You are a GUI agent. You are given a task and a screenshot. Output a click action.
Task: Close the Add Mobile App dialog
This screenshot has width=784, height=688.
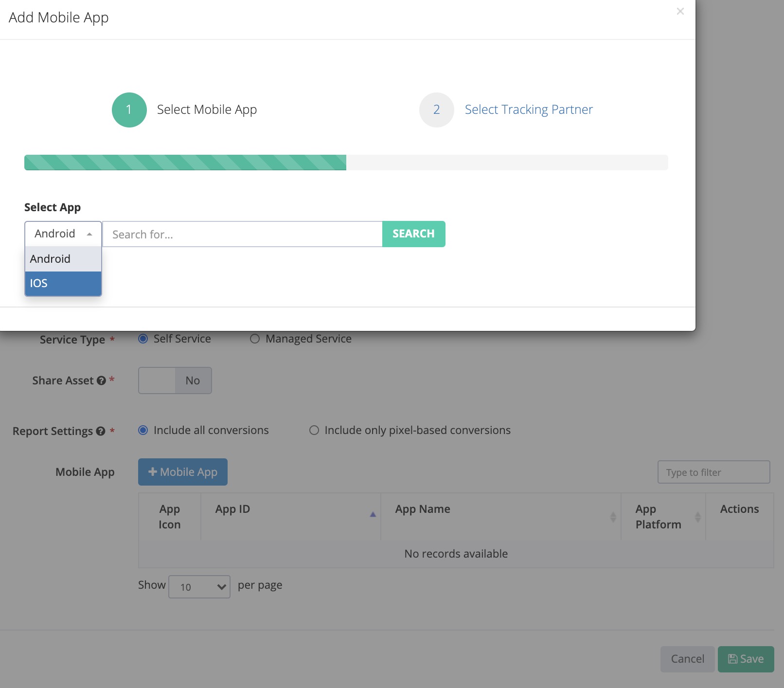point(680,11)
